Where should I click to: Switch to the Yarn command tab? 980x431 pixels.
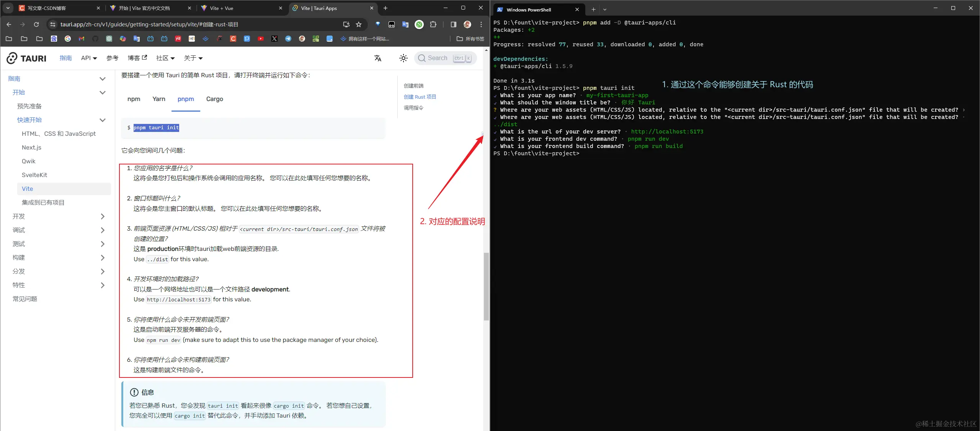pyautogui.click(x=158, y=99)
